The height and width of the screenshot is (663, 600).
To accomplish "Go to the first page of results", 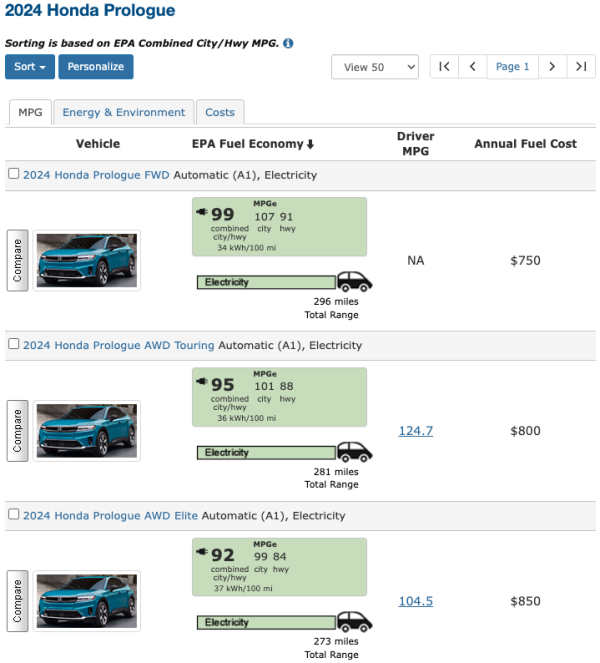I will 444,67.
